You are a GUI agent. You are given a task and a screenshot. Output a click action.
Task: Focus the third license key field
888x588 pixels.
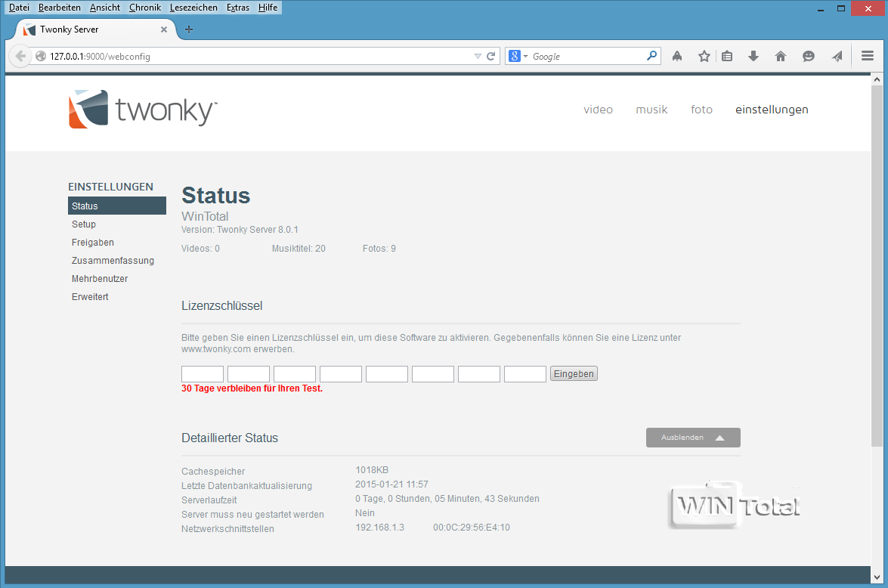[x=295, y=374]
